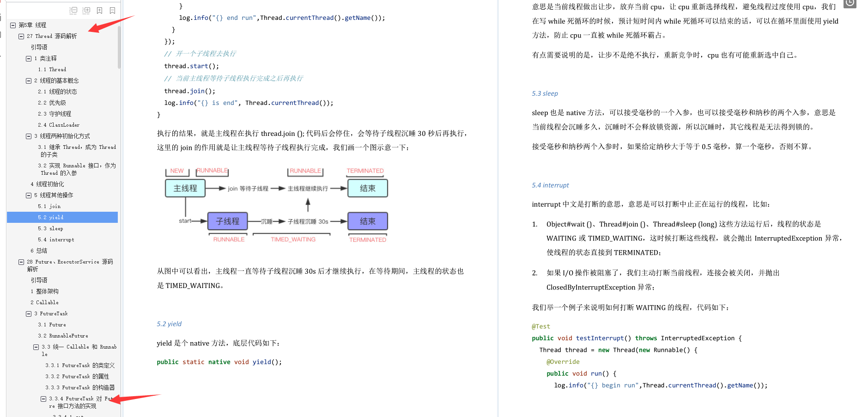The image size is (868, 417).
Task: Go to 2.1 线程的状态 bookmark
Action: point(57,92)
